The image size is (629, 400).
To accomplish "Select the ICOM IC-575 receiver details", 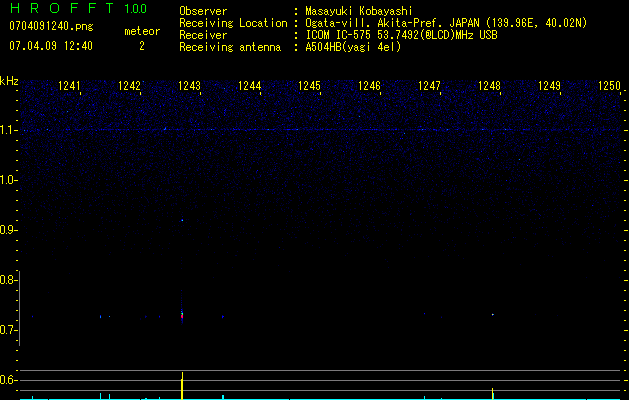I will coord(401,35).
